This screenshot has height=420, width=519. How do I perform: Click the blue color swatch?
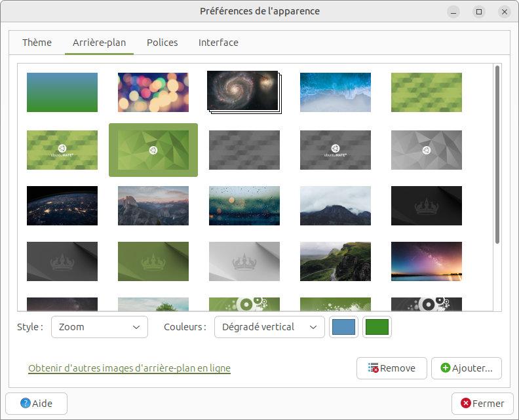pyautogui.click(x=344, y=327)
